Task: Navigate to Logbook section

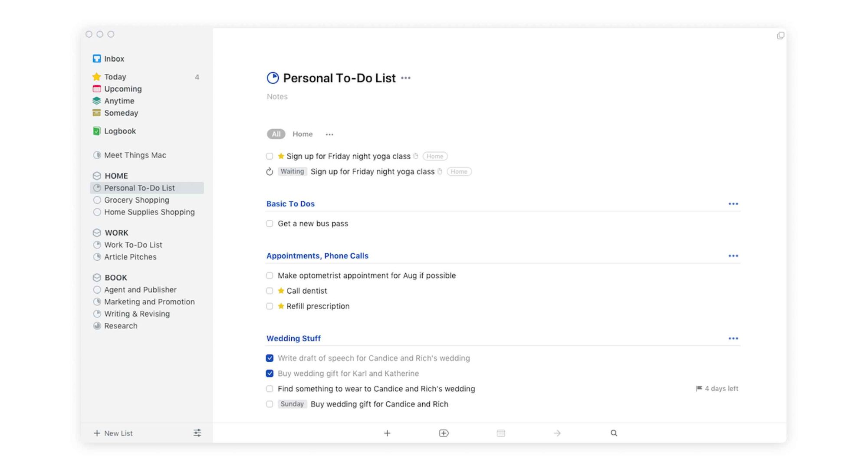Action: (120, 131)
